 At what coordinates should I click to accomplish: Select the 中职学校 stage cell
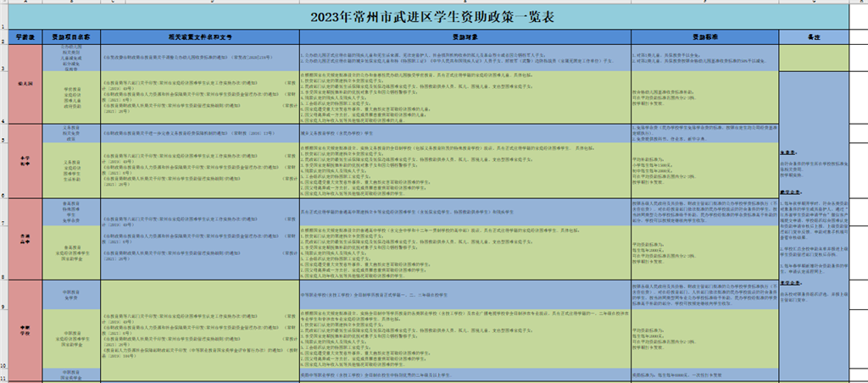(x=25, y=330)
